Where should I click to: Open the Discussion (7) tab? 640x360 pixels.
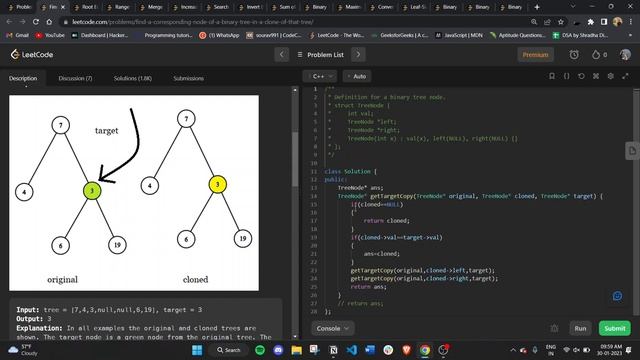[x=75, y=78]
